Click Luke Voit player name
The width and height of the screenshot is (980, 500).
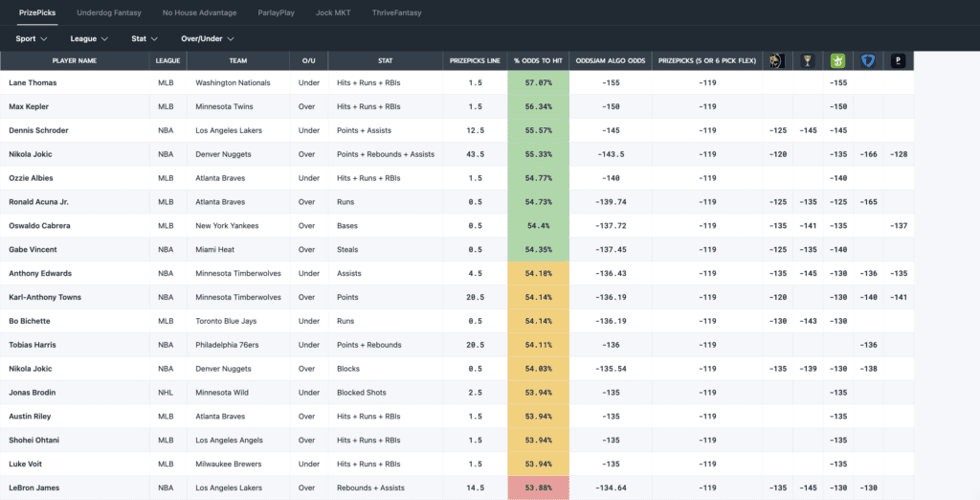point(26,465)
